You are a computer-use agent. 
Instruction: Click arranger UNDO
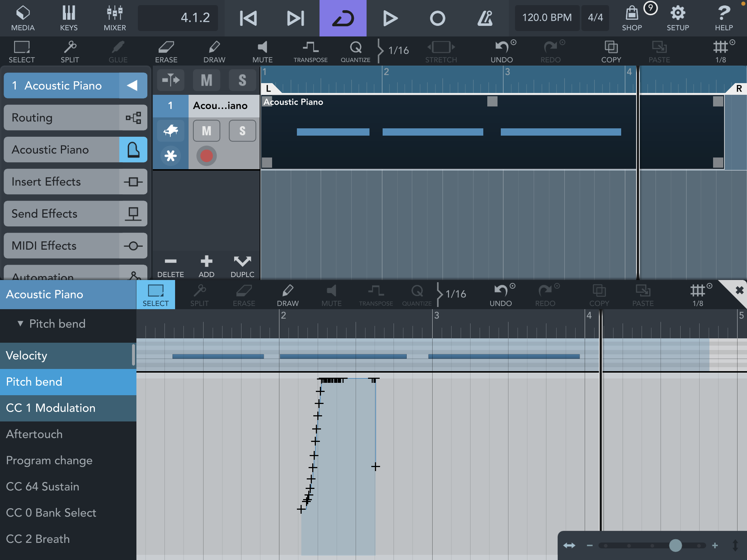[x=502, y=52]
